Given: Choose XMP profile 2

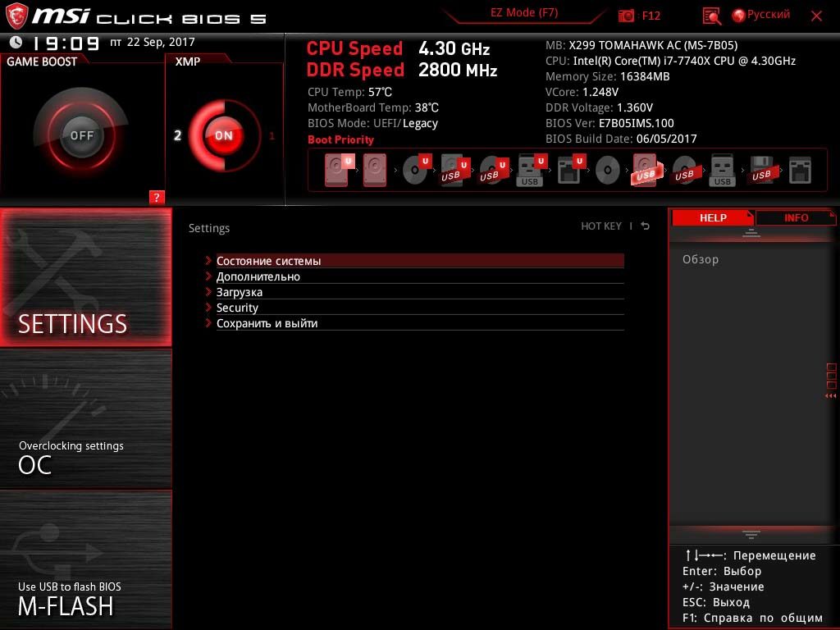Looking at the screenshot, I should tap(177, 135).
